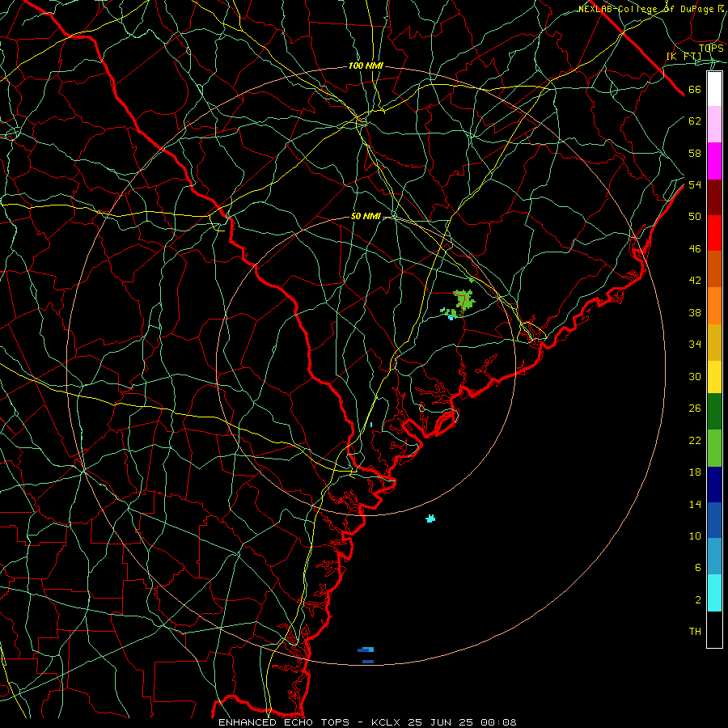The height and width of the screenshot is (728, 728).
Task: Click the 42 value on the legend
Action: click(x=695, y=281)
